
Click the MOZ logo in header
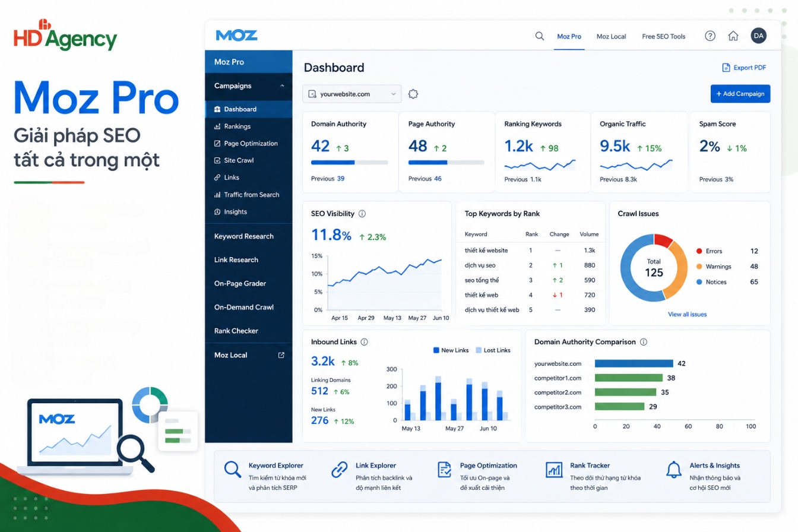pos(237,36)
